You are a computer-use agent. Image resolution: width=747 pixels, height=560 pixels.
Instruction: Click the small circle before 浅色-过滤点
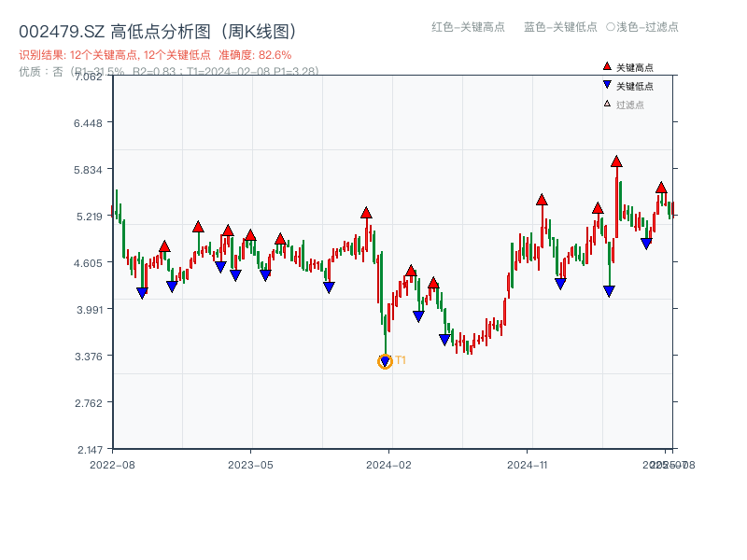pos(611,27)
